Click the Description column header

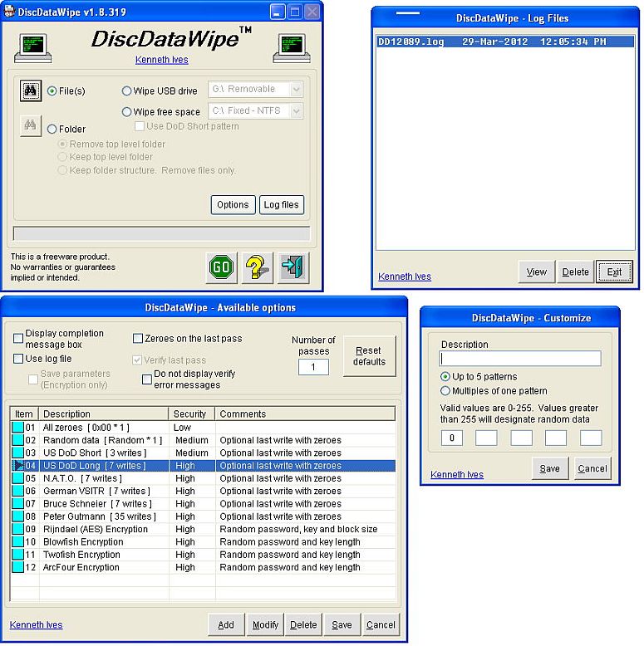click(x=104, y=414)
